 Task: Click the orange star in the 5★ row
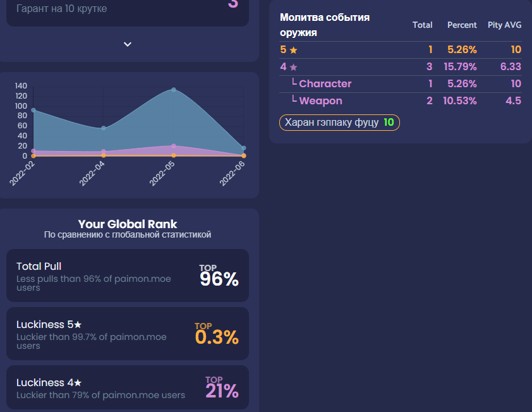[293, 50]
